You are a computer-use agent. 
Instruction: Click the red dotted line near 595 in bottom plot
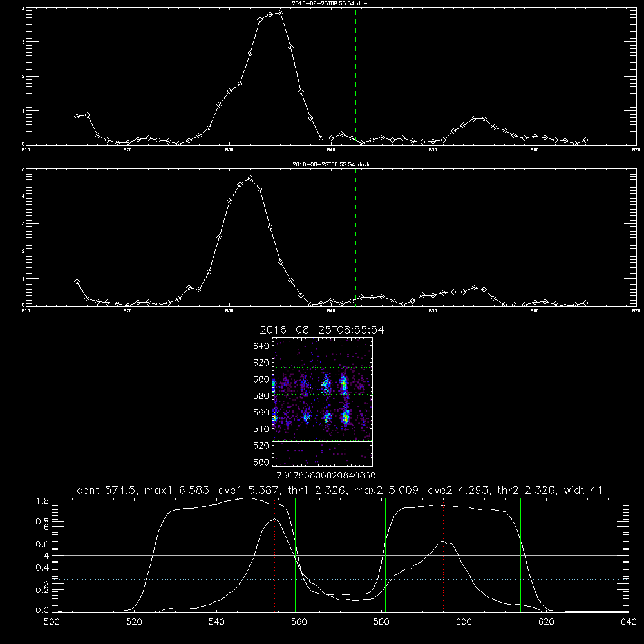(444, 556)
